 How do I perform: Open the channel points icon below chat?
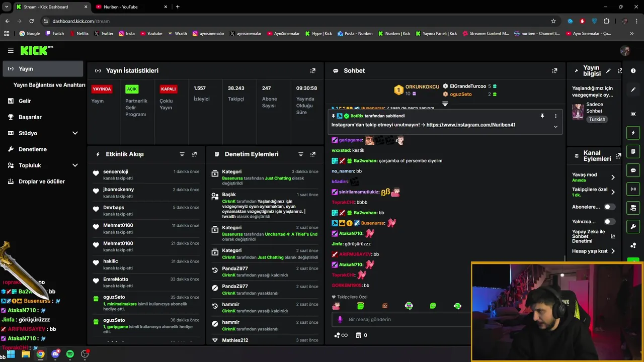(x=341, y=335)
